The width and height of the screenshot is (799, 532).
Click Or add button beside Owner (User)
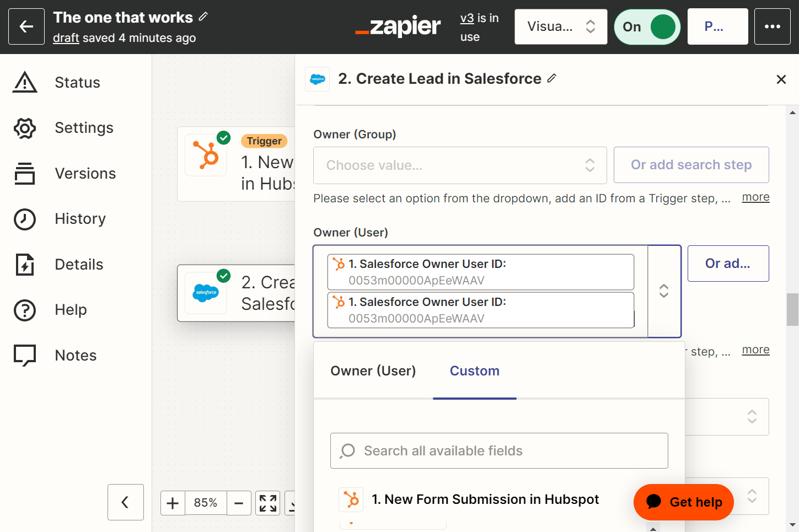728,264
